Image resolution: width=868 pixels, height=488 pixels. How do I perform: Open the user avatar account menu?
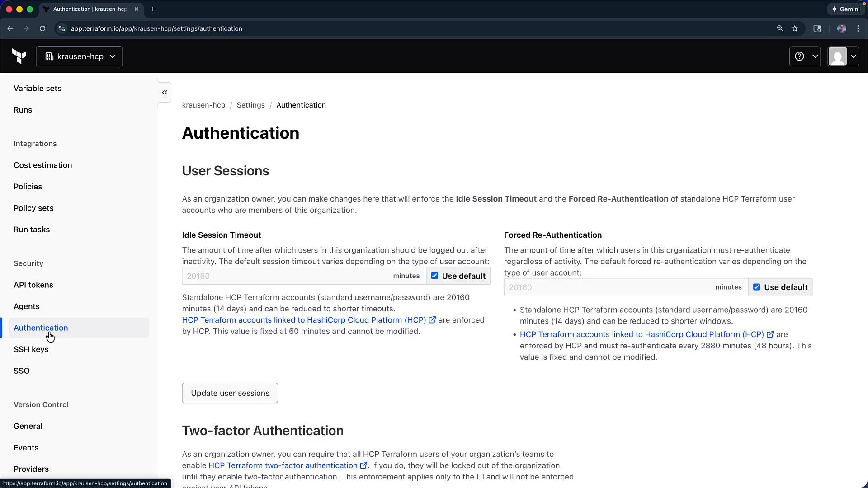tap(843, 56)
